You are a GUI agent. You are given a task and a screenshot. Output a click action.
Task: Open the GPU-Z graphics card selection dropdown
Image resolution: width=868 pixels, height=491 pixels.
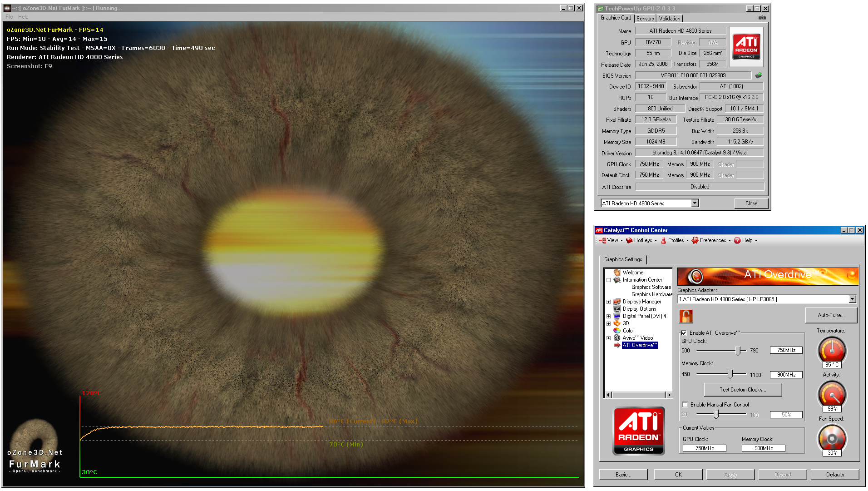tap(695, 203)
